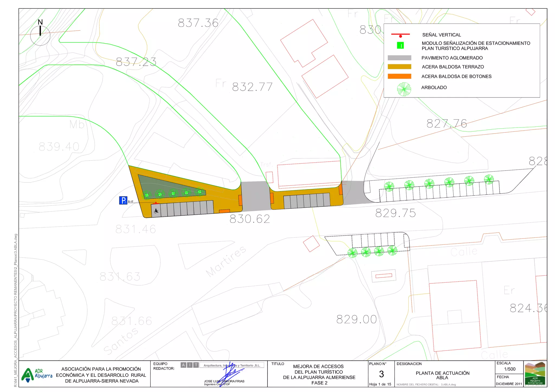
Task: Click the 'Martires' street name label
Action: [x=226, y=262]
